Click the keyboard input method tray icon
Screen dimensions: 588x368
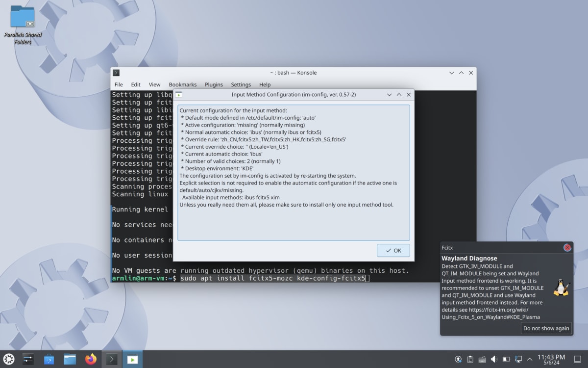482,359
